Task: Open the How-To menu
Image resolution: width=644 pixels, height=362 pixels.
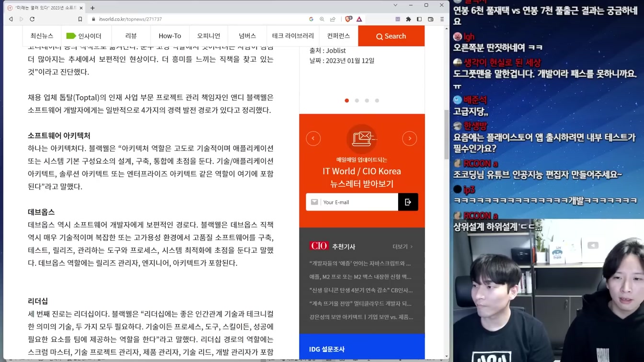Action: pyautogui.click(x=170, y=36)
